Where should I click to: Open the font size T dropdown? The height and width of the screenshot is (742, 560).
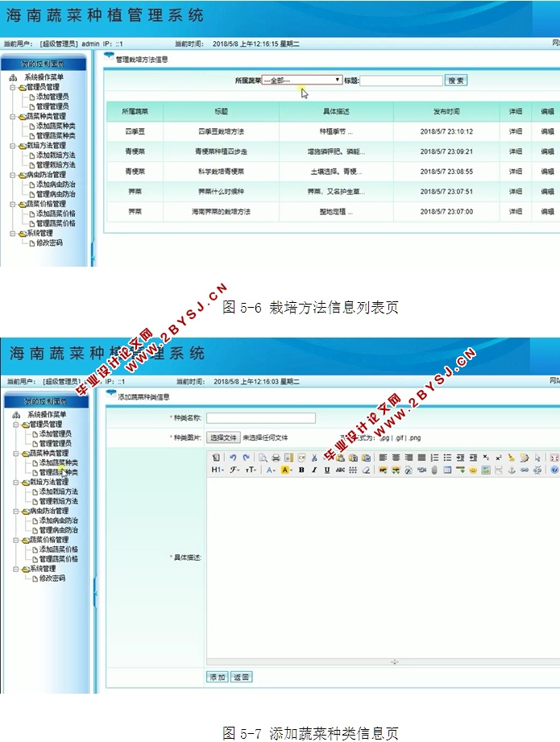pyautogui.click(x=251, y=470)
